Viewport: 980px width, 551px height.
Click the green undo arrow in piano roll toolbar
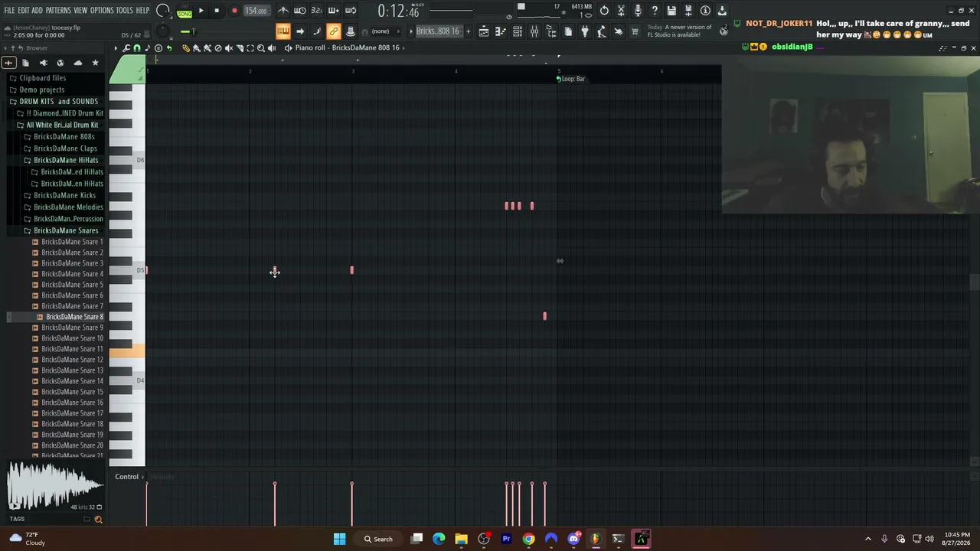pyautogui.click(x=169, y=48)
